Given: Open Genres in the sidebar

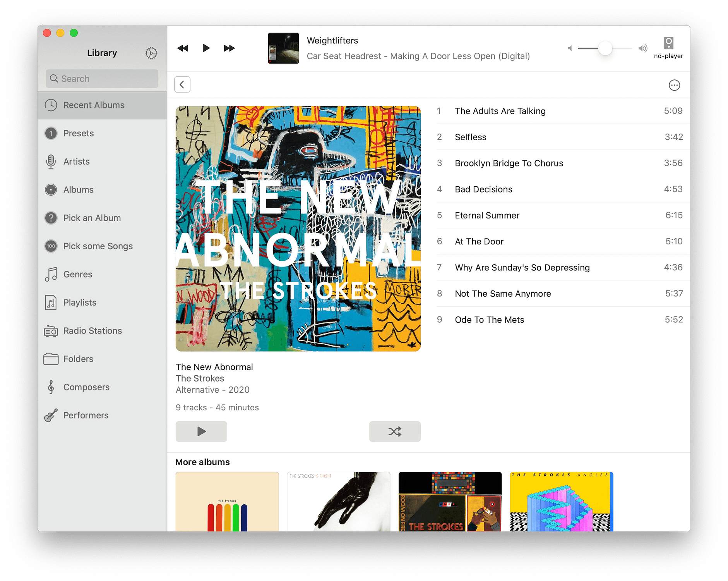Looking at the screenshot, I should (102, 275).
